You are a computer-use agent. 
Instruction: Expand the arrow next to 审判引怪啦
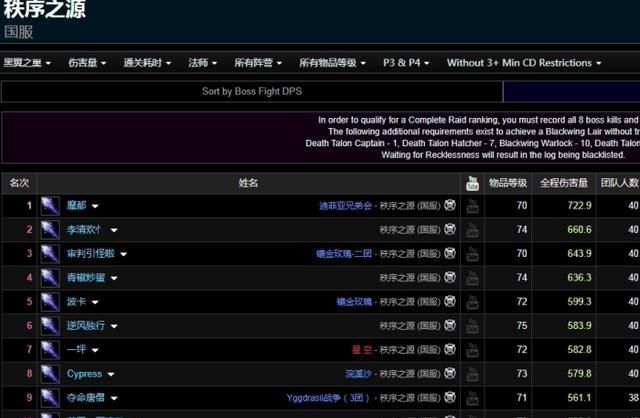(x=123, y=254)
